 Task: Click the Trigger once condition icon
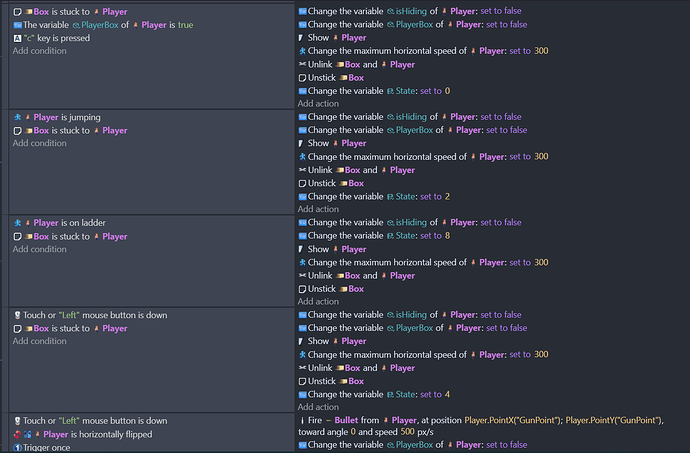click(17, 447)
